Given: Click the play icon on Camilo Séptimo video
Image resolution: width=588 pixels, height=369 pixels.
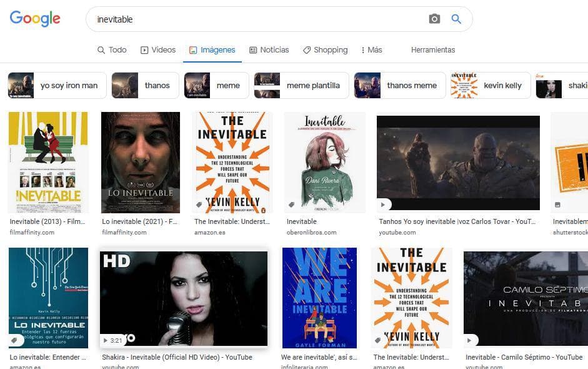Looking at the screenshot, I should click(x=469, y=340).
